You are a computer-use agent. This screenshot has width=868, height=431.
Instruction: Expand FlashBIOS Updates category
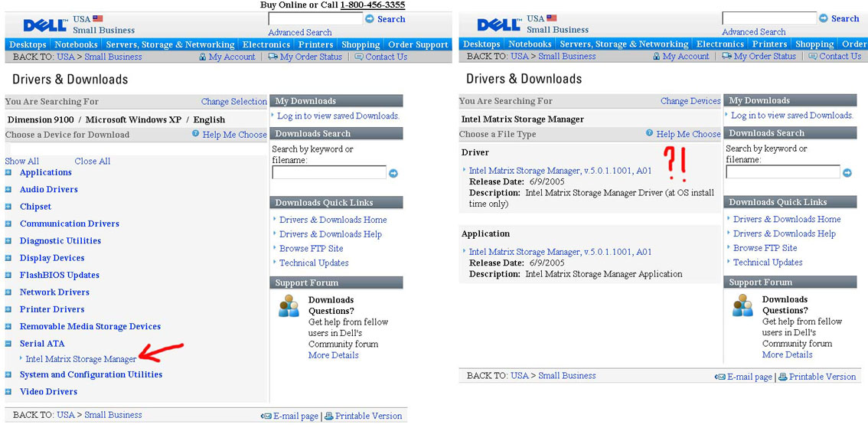(8, 276)
